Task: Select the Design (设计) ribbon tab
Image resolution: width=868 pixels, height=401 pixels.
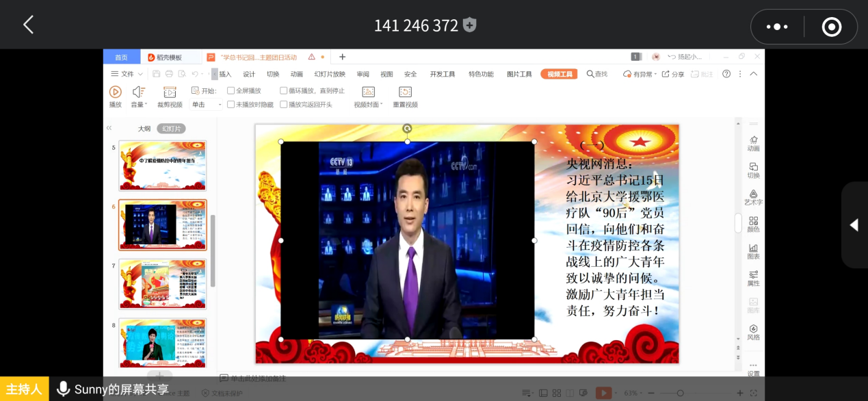Action: (249, 74)
